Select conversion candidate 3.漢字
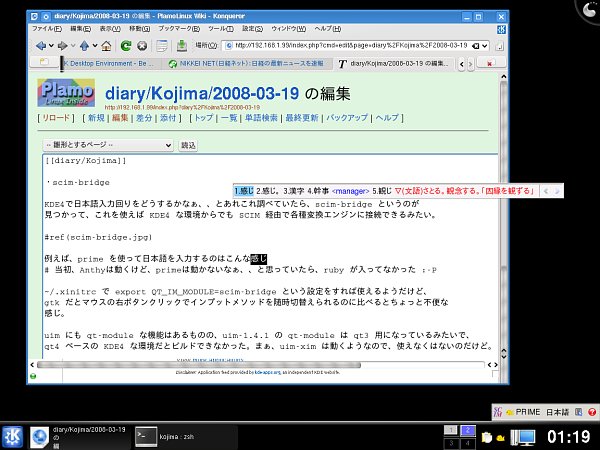 [x=294, y=191]
